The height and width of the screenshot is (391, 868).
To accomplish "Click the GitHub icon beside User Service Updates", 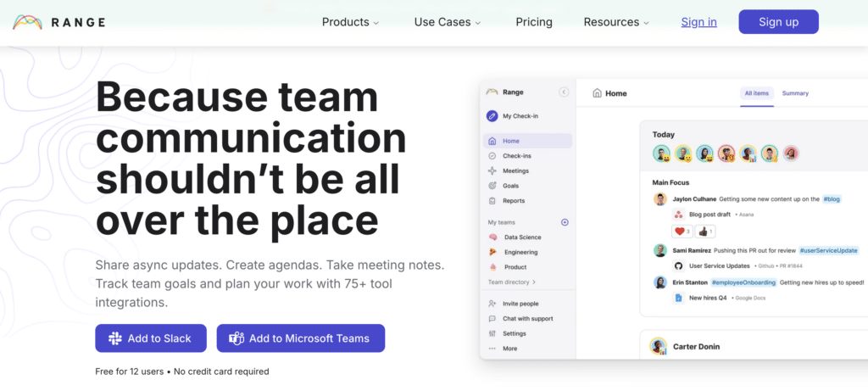I will point(679,265).
